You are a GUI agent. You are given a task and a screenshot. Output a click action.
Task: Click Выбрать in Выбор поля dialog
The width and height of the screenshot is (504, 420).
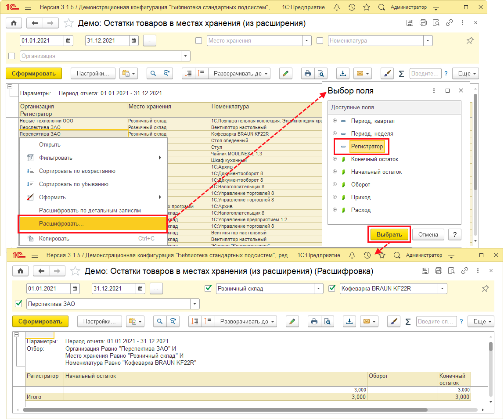click(389, 235)
